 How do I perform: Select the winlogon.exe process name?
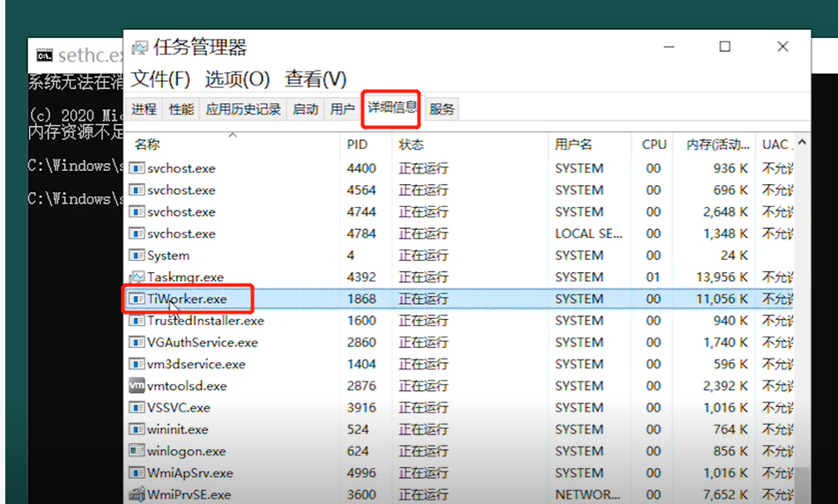(x=187, y=451)
